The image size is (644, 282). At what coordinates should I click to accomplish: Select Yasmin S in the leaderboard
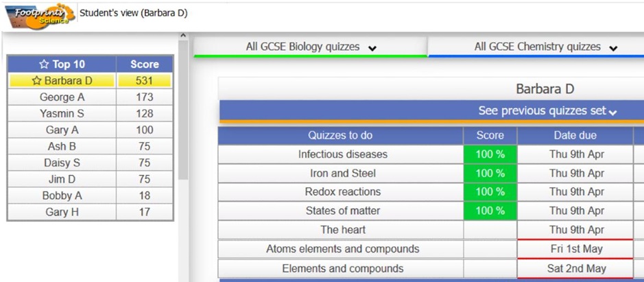point(62,114)
